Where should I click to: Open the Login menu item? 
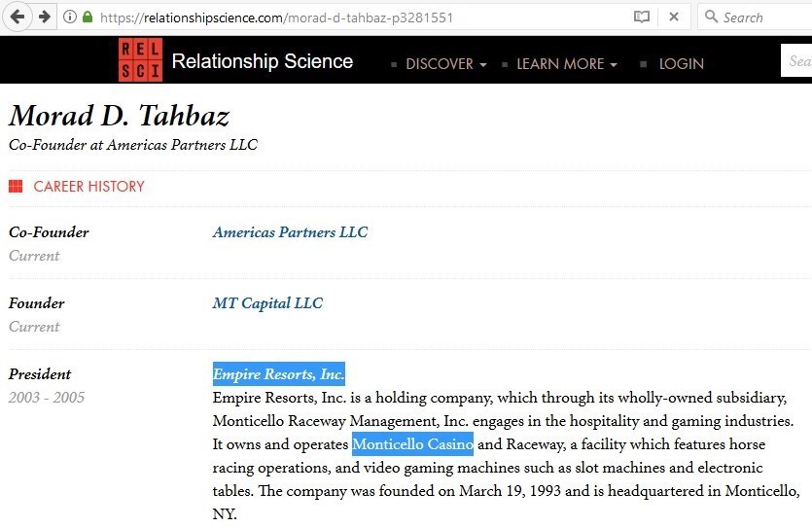tap(681, 64)
